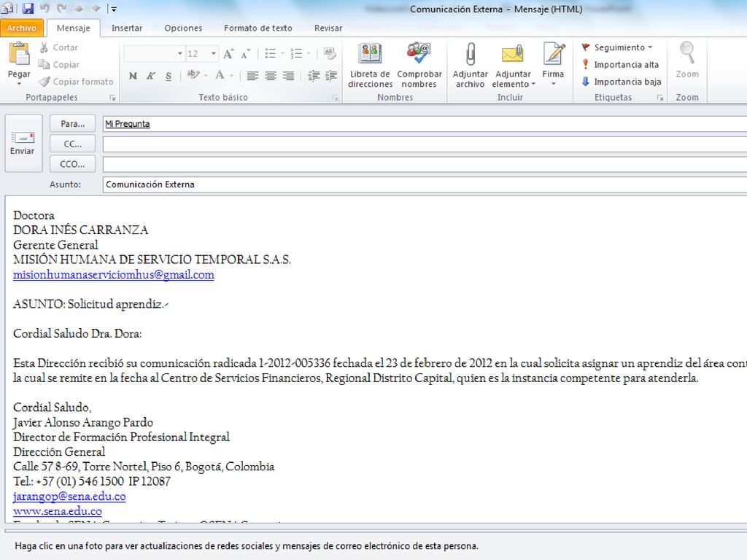This screenshot has height=560, width=747.
Task: Click in the CC recipients field
Action: coord(425,144)
